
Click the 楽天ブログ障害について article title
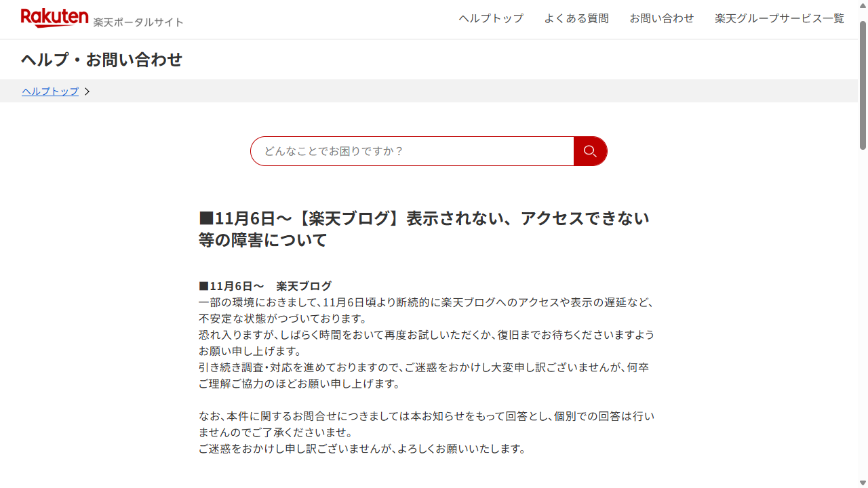click(x=424, y=228)
